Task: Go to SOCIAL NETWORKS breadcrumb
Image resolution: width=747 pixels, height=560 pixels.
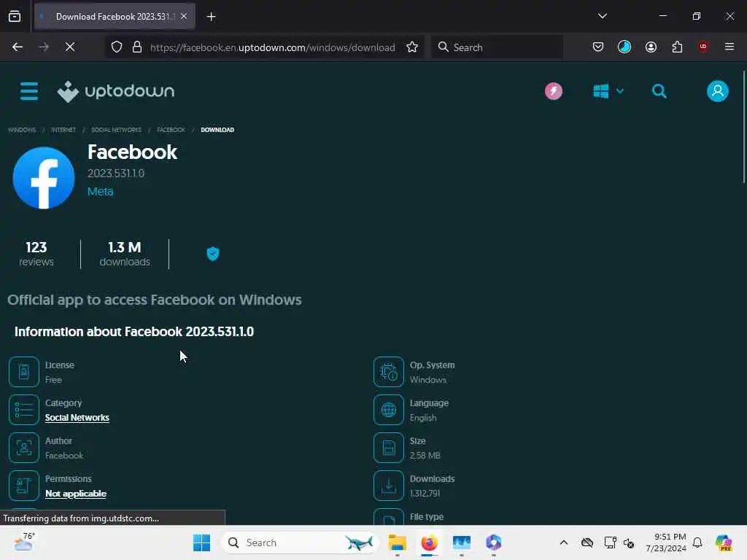Action: coord(116,130)
